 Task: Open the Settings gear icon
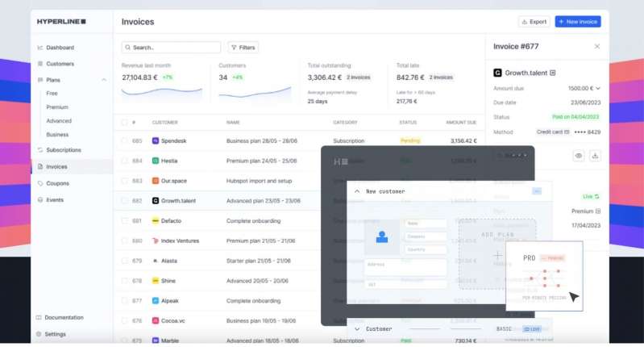pyautogui.click(x=39, y=334)
